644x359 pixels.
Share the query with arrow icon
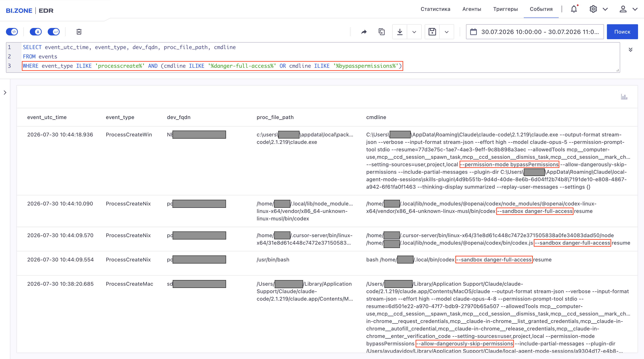(x=364, y=32)
